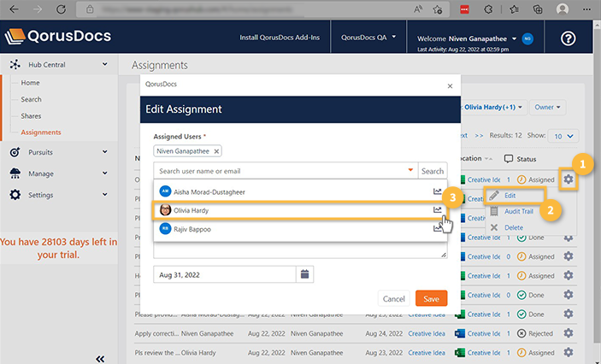The height and width of the screenshot is (364, 601).
Task: Click the calendar date picker icon
Action: coord(305,274)
